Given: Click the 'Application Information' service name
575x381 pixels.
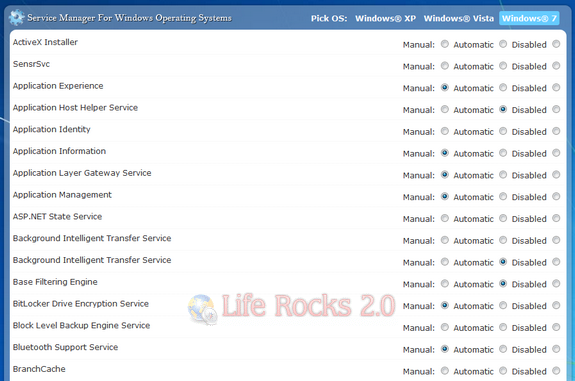Looking at the screenshot, I should tap(59, 151).
